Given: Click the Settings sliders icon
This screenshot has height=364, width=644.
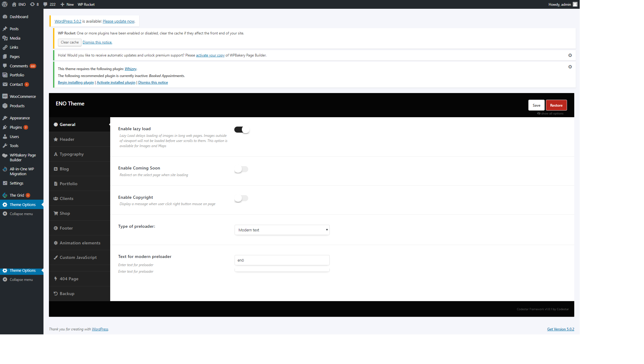Looking at the screenshot, I should [x=5, y=183].
